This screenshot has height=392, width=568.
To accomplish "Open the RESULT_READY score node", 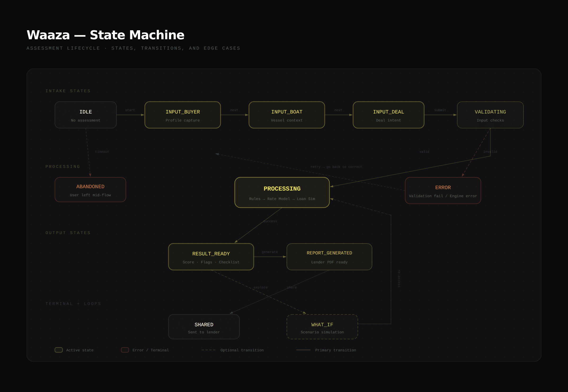I will coord(211,257).
